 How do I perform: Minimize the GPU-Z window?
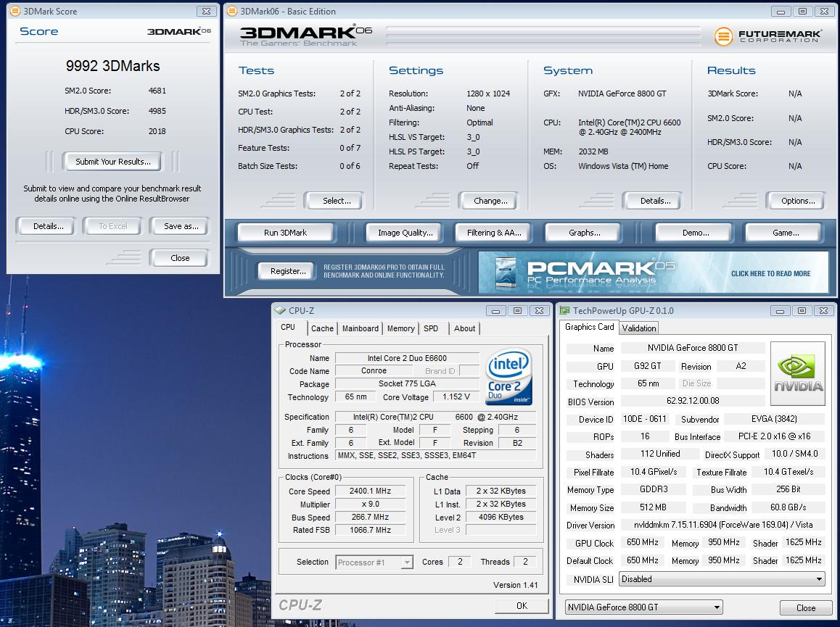780,310
